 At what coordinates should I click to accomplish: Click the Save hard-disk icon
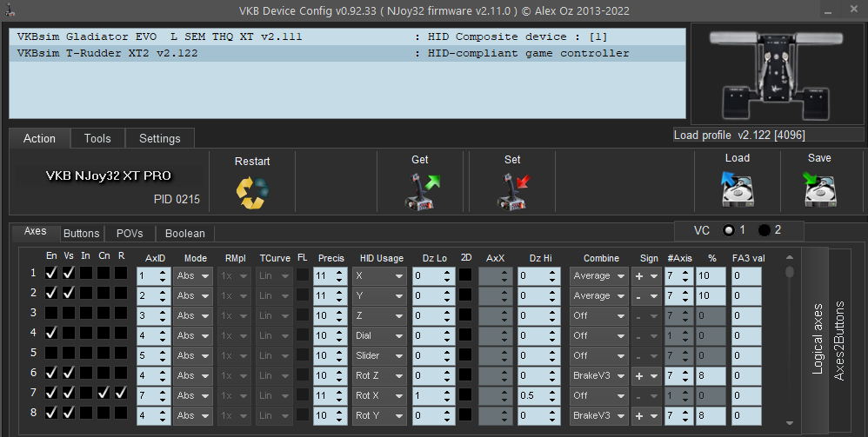(819, 189)
